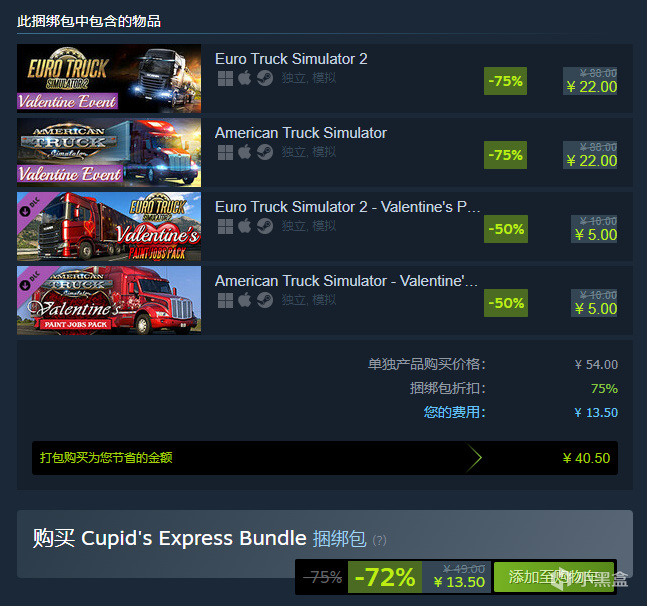
Task: Click Windows icon under American Truck Simulator
Action: (225, 152)
